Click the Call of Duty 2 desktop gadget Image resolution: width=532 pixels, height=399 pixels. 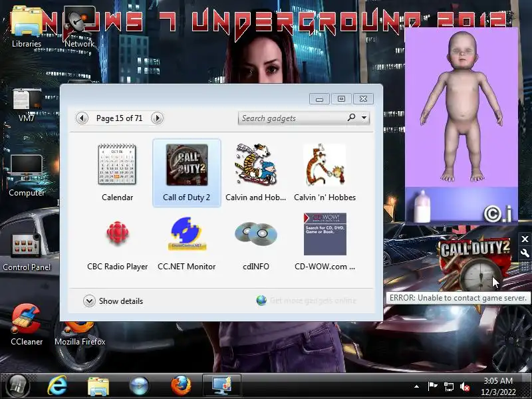475,265
